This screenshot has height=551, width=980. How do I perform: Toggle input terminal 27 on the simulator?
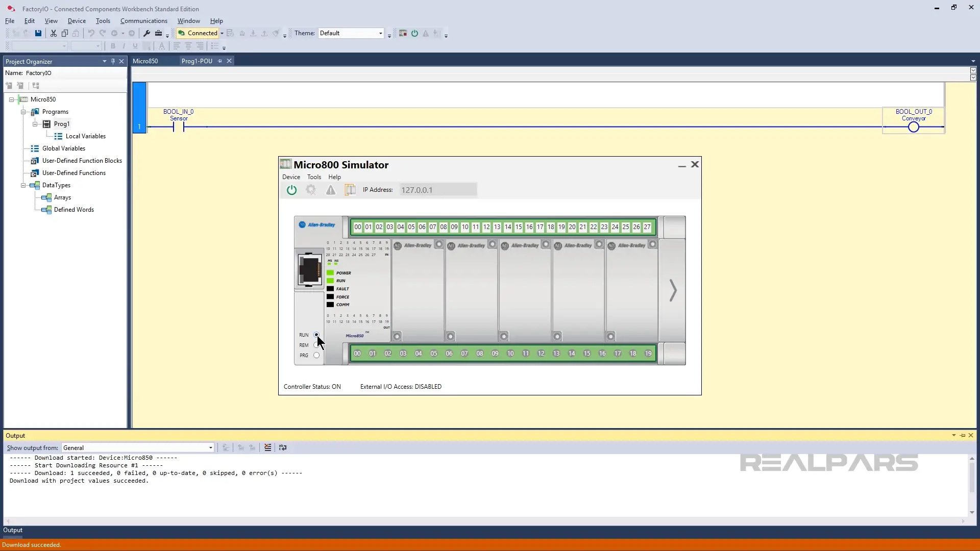(647, 227)
